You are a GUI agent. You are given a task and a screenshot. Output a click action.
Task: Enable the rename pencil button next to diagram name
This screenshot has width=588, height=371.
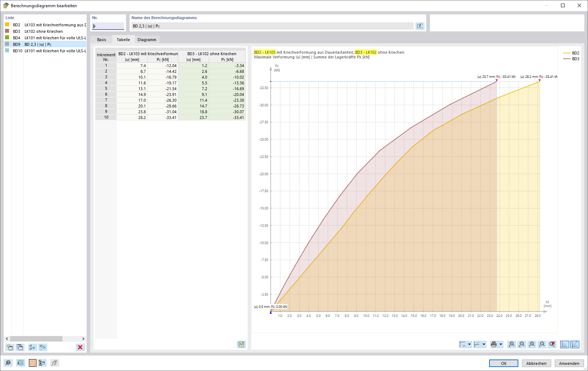(420, 26)
